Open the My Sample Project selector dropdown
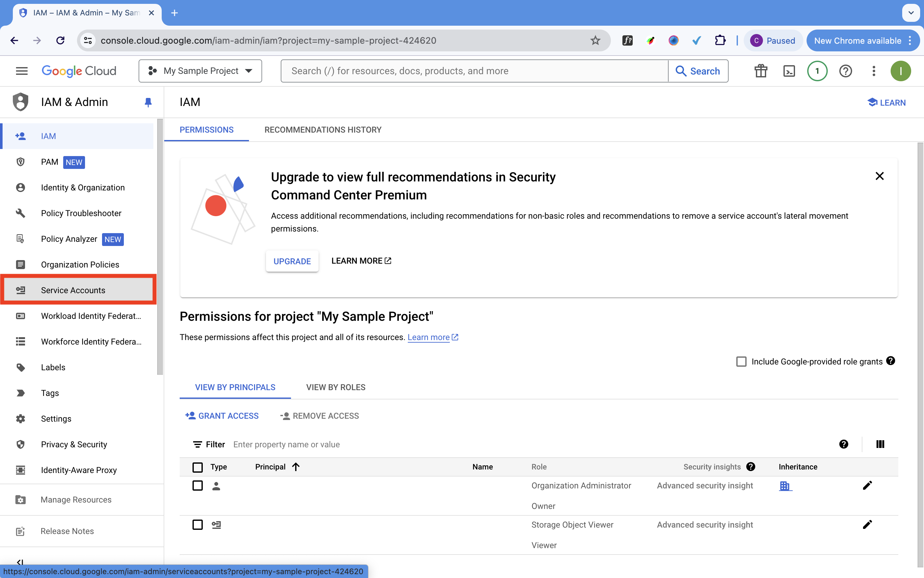 click(200, 71)
